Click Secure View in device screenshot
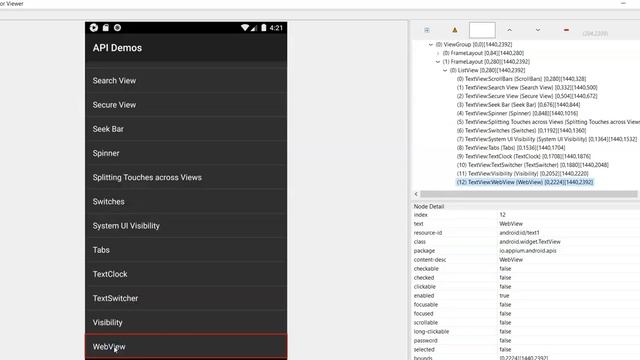The height and width of the screenshot is (360, 640). pos(186,105)
